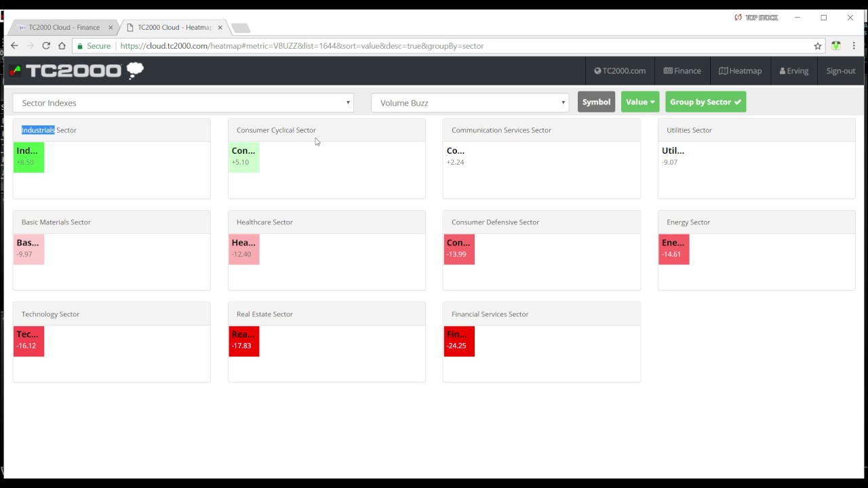The image size is (868, 488).
Task: Go back using the browser back arrow
Action: click(14, 46)
